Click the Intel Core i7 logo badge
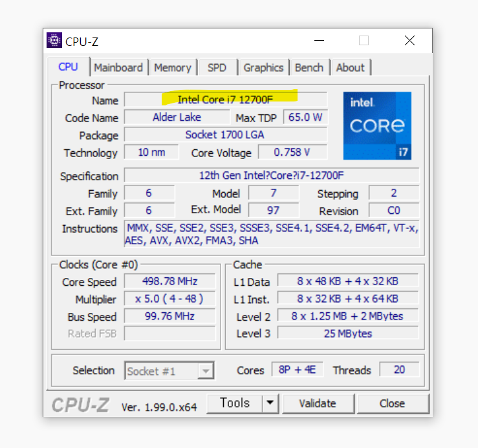This screenshot has height=448, width=478. click(377, 125)
